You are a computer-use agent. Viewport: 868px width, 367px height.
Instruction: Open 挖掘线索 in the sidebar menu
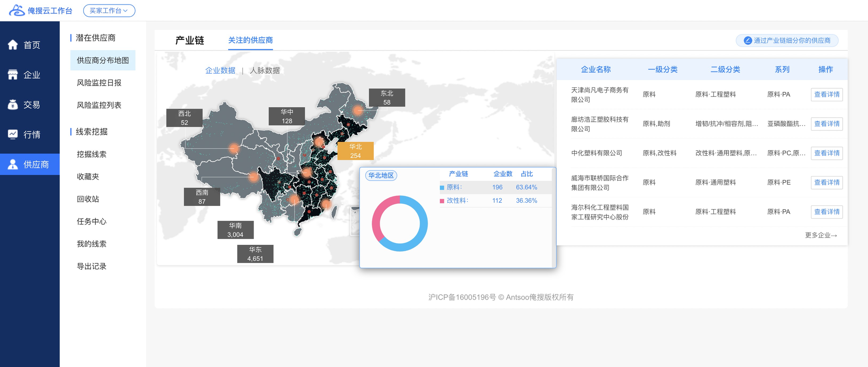coord(92,154)
